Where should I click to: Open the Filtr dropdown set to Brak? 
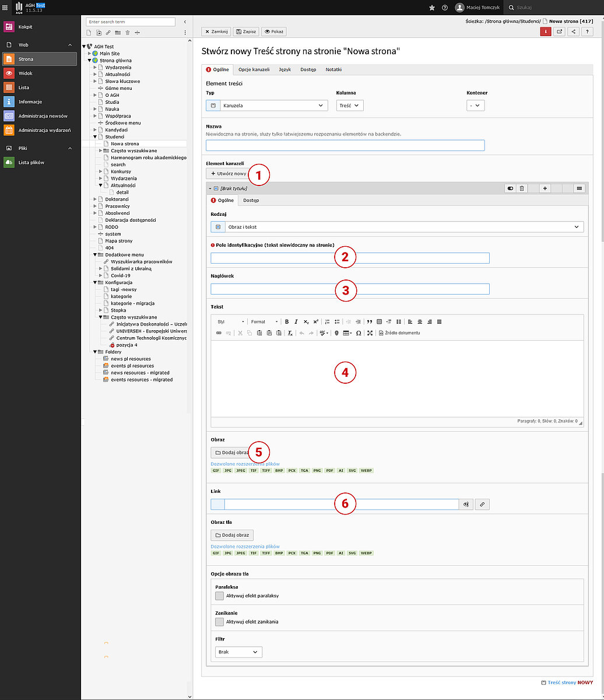[x=239, y=652]
